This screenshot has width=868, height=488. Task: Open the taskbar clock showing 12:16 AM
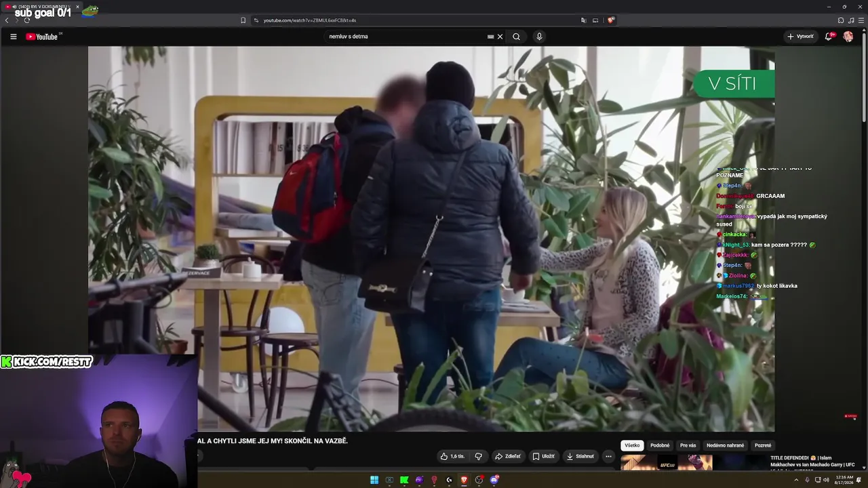[844, 480]
